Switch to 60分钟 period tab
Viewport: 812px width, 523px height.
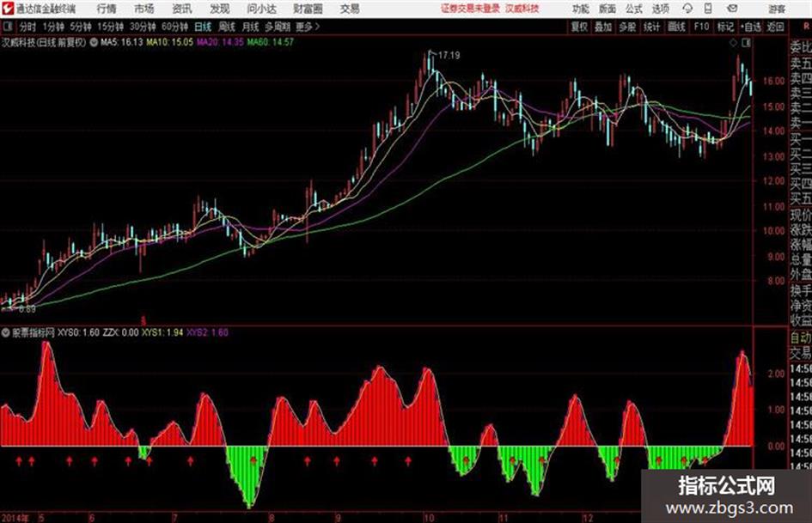(174, 27)
